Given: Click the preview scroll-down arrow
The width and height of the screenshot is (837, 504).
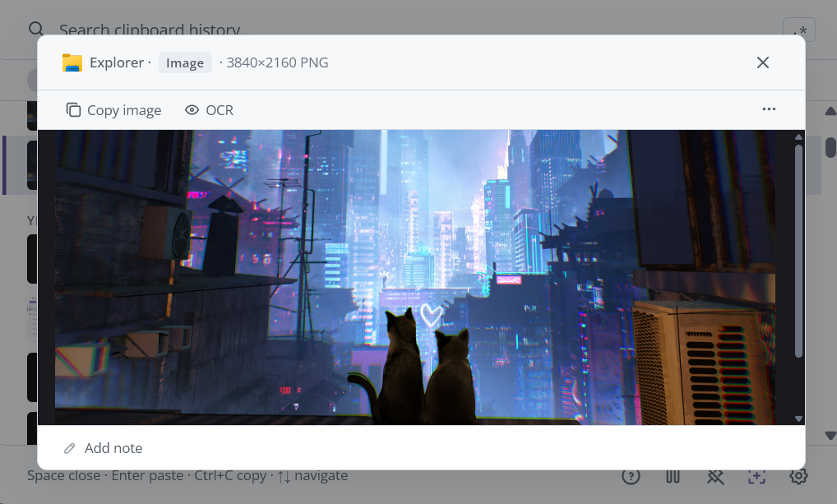Looking at the screenshot, I should coord(798,418).
